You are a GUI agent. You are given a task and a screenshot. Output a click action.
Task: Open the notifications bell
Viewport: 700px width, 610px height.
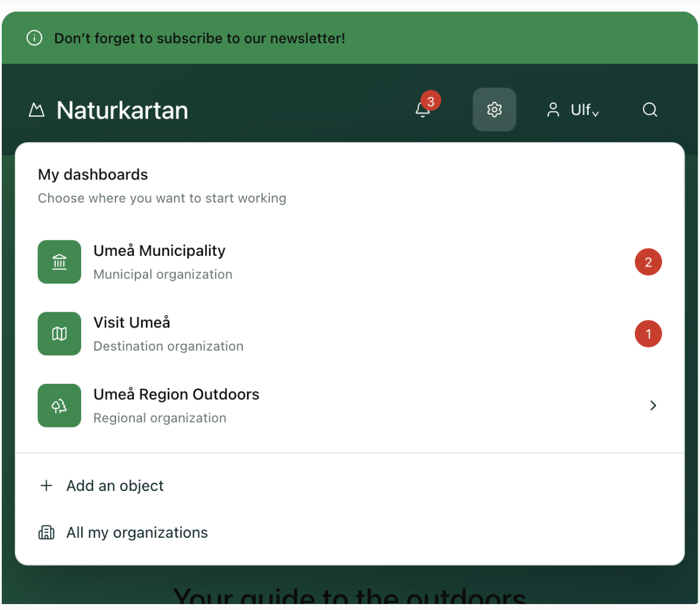coord(423,110)
